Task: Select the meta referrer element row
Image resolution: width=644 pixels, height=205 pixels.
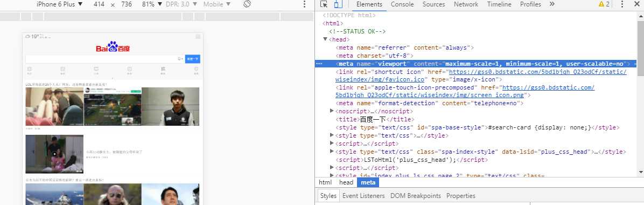Action: pos(405,48)
